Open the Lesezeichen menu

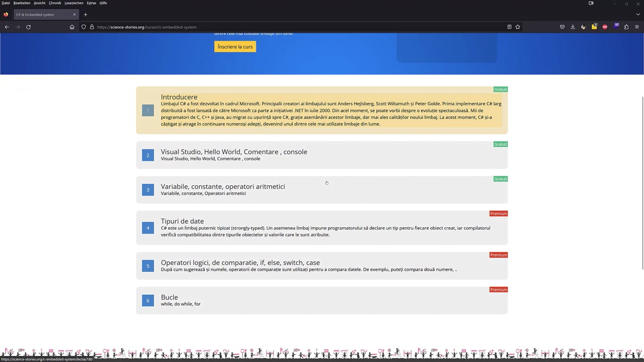pyautogui.click(x=74, y=3)
